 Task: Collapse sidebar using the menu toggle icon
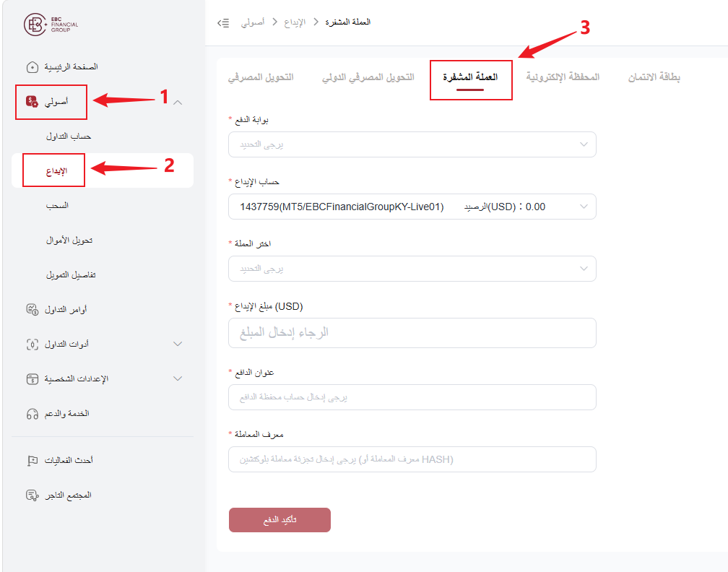(x=223, y=23)
